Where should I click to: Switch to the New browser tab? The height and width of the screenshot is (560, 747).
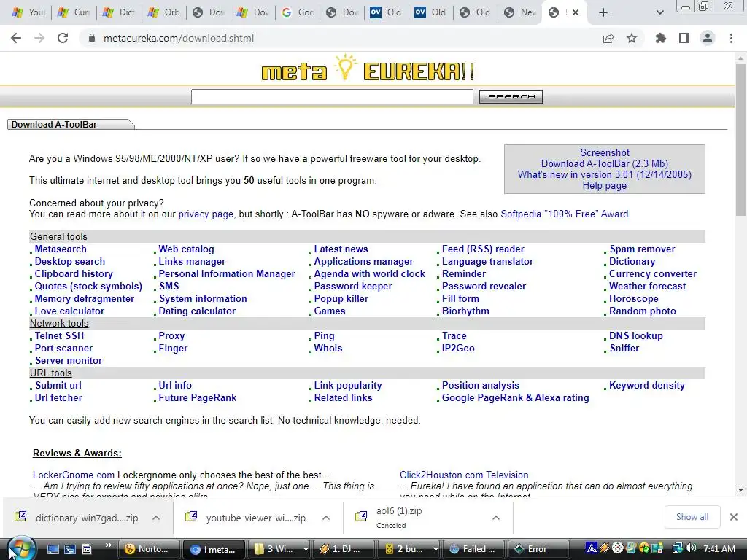click(x=520, y=12)
